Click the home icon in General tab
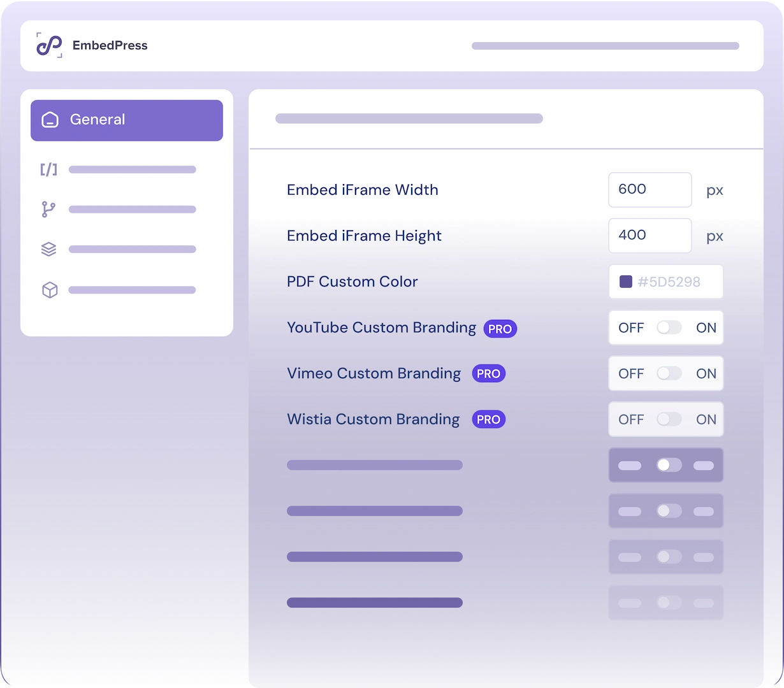 pos(50,120)
